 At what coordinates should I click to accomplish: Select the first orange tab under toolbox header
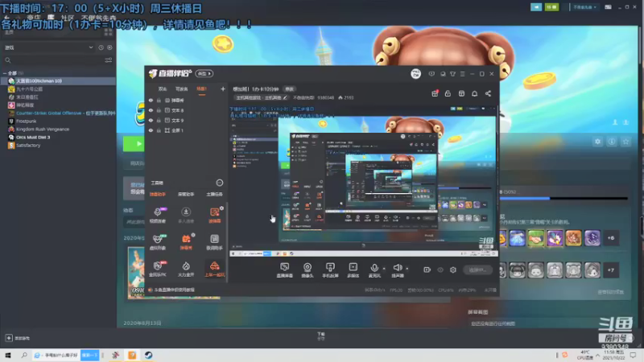[158, 194]
